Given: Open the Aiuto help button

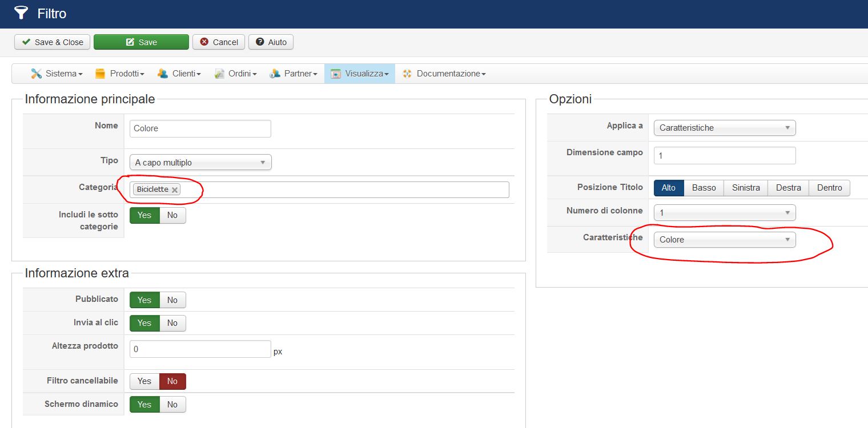Looking at the screenshot, I should [271, 42].
